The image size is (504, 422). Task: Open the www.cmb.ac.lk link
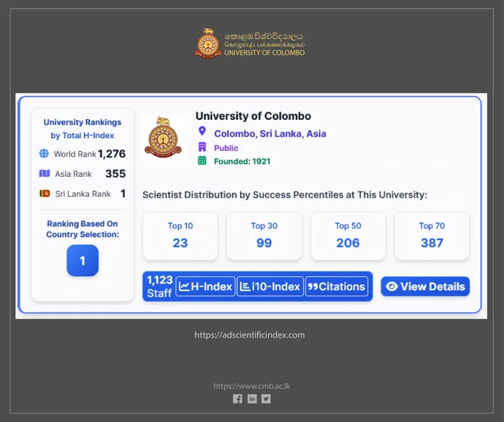tap(252, 386)
